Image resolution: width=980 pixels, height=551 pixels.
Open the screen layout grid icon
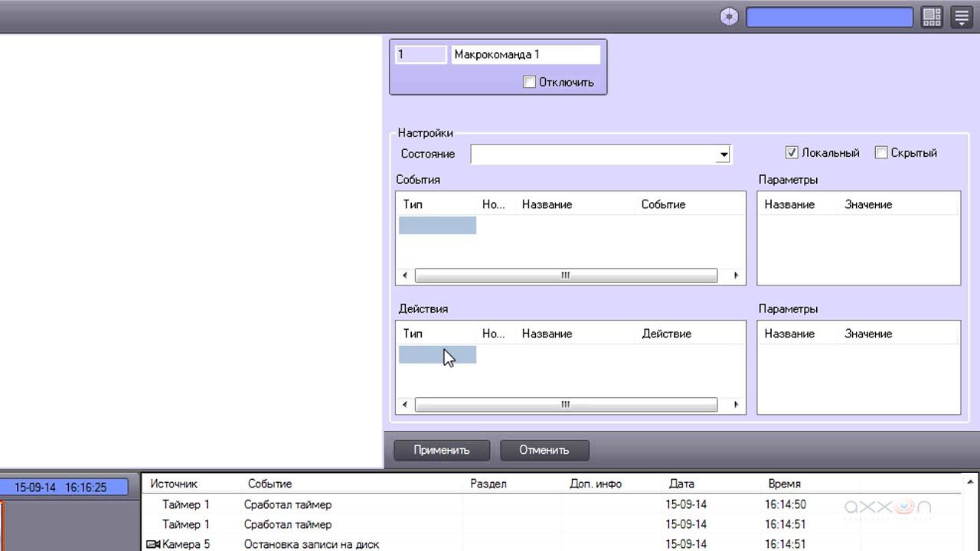932,17
